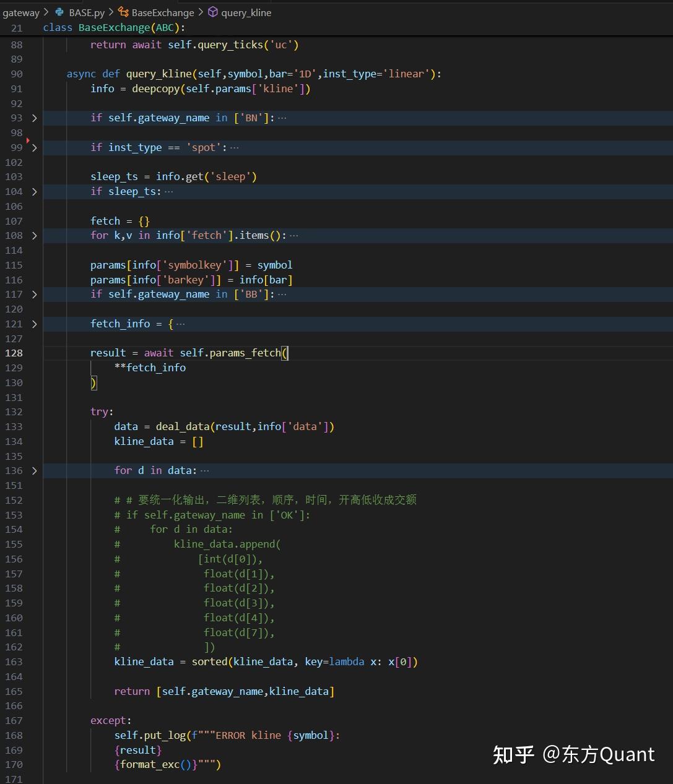Click the 'except:' keyword on line 167

111,721
